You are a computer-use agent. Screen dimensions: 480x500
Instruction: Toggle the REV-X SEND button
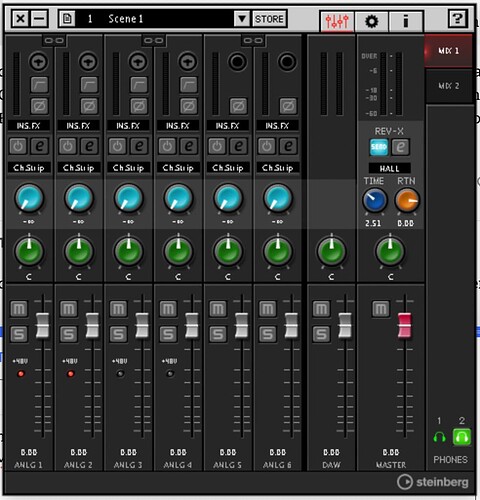tap(379, 147)
